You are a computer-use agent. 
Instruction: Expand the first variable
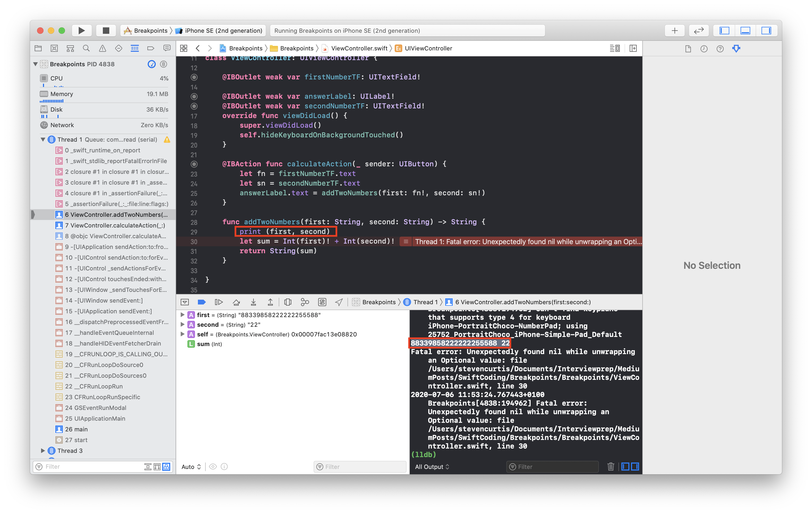tap(182, 315)
